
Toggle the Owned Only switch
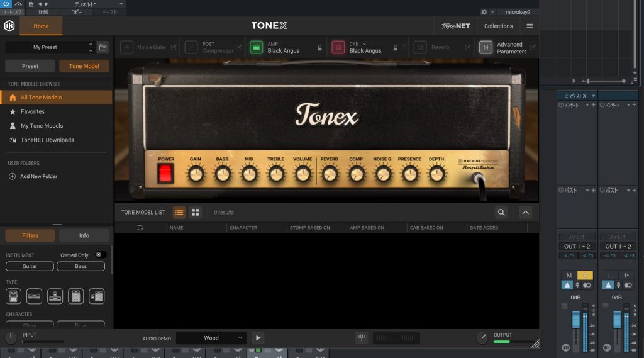[100, 255]
